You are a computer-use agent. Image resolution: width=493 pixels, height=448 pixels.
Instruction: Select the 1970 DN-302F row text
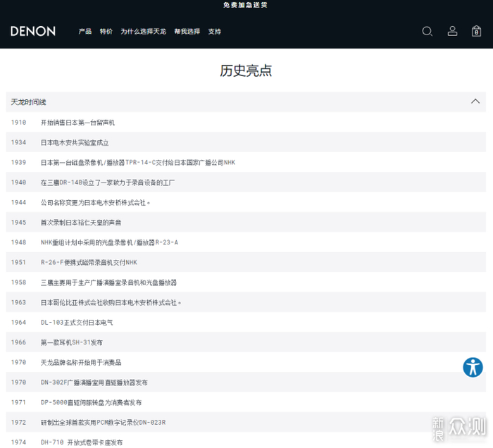tap(94, 382)
